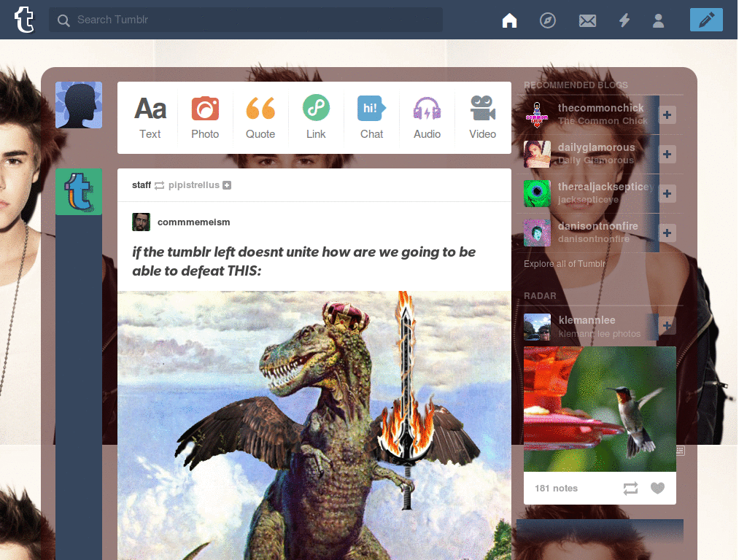This screenshot has width=747, height=560.
Task: Open the Inbox envelope icon
Action: coord(587,20)
